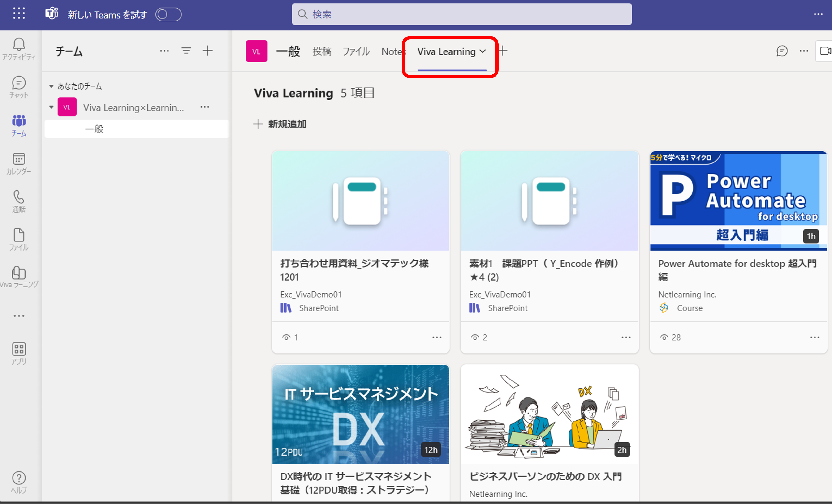Open IT サービスマネジメント DX card thumbnail

click(x=361, y=414)
